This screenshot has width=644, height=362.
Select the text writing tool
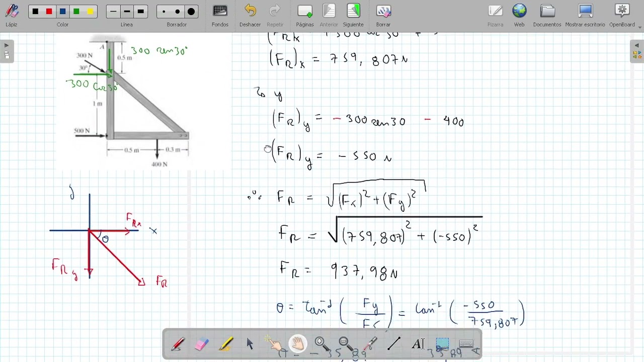click(418, 344)
